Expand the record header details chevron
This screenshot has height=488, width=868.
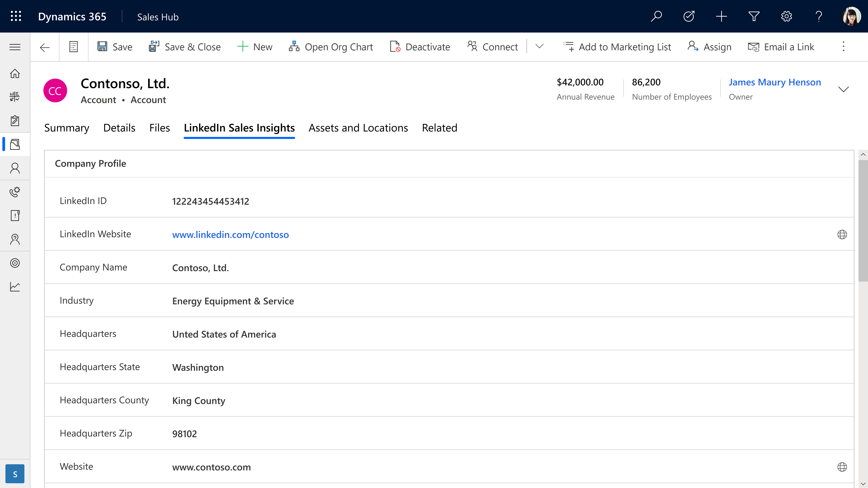pos(844,89)
